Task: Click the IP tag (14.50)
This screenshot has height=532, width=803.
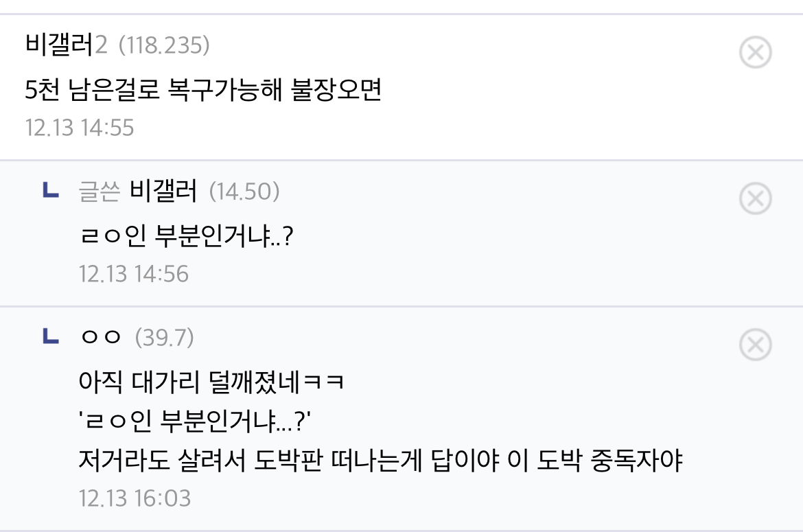Action: tap(244, 192)
